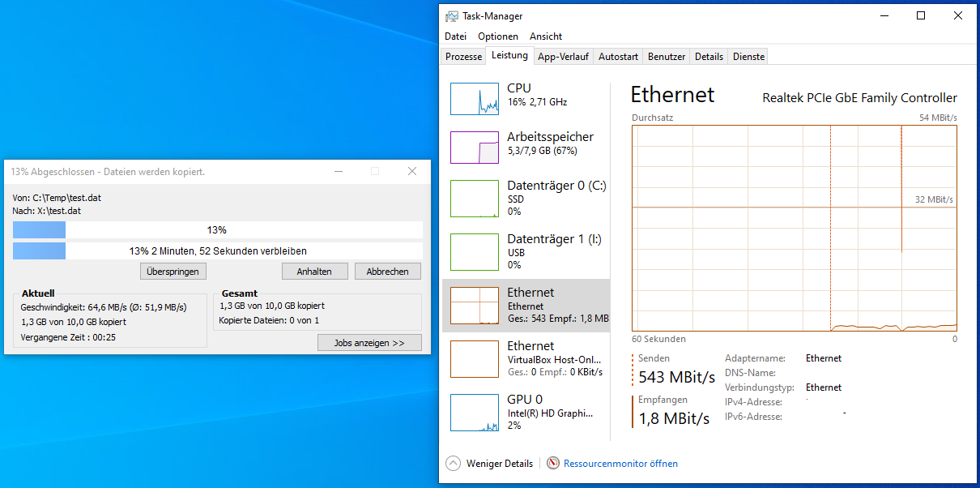Viewport: 980px width, 488px height.
Task: Open the Ressourcenmonitor öffnen link
Action: [x=620, y=464]
